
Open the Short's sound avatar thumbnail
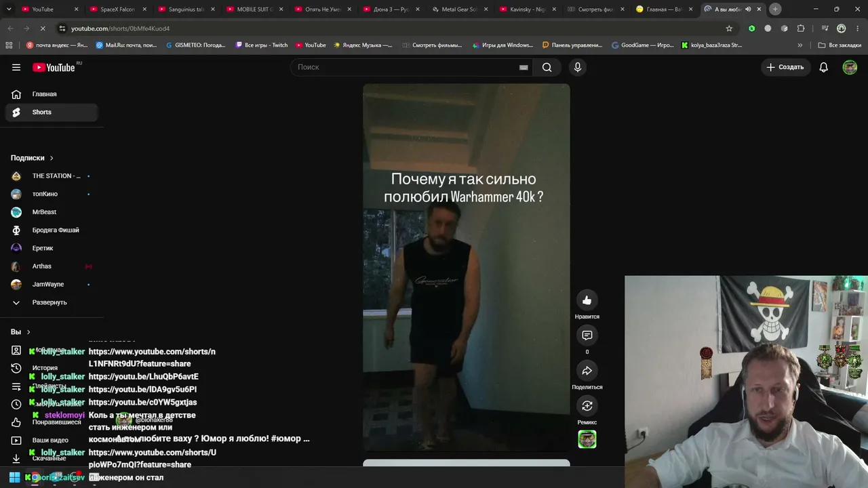pyautogui.click(x=587, y=439)
